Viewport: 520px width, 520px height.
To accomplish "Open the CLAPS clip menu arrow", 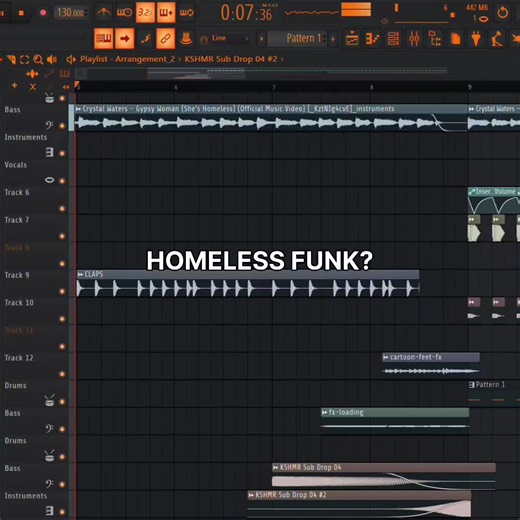I will (x=80, y=274).
